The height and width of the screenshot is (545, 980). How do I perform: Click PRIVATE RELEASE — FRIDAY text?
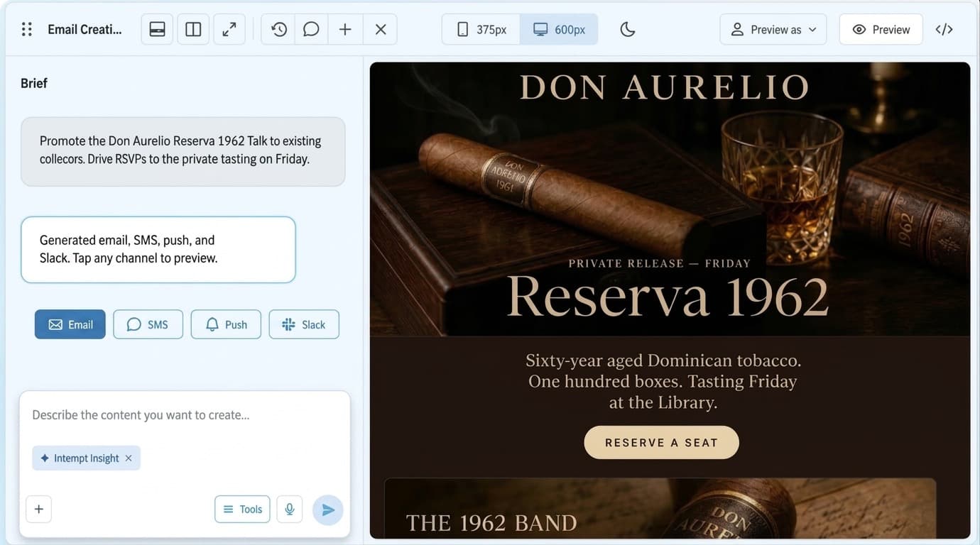click(660, 263)
